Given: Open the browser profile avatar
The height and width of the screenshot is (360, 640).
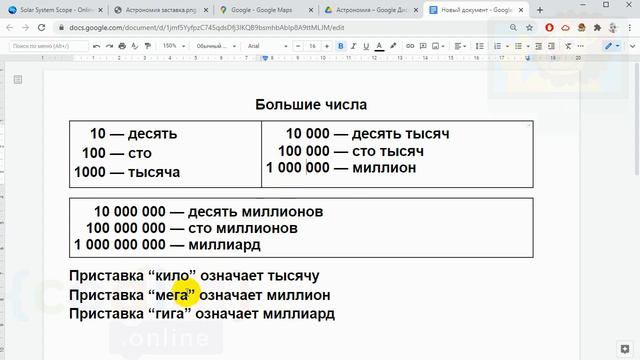Looking at the screenshot, I should [613, 28].
